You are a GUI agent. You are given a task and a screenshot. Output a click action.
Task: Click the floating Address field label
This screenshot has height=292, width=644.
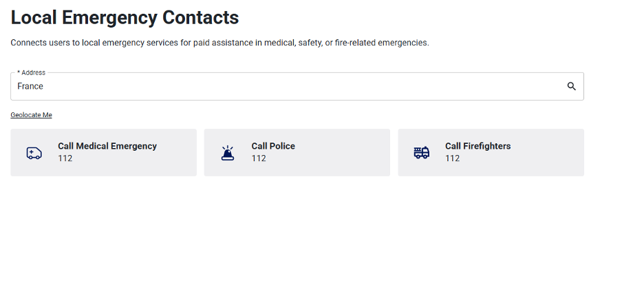coord(31,72)
